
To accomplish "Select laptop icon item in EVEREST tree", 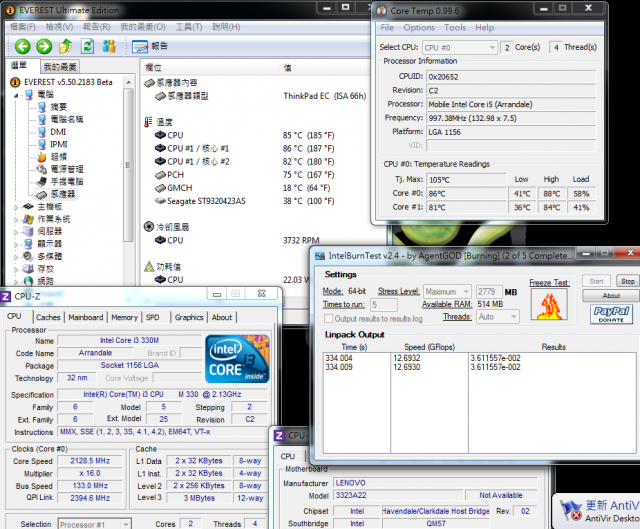I will pyautogui.click(x=60, y=182).
